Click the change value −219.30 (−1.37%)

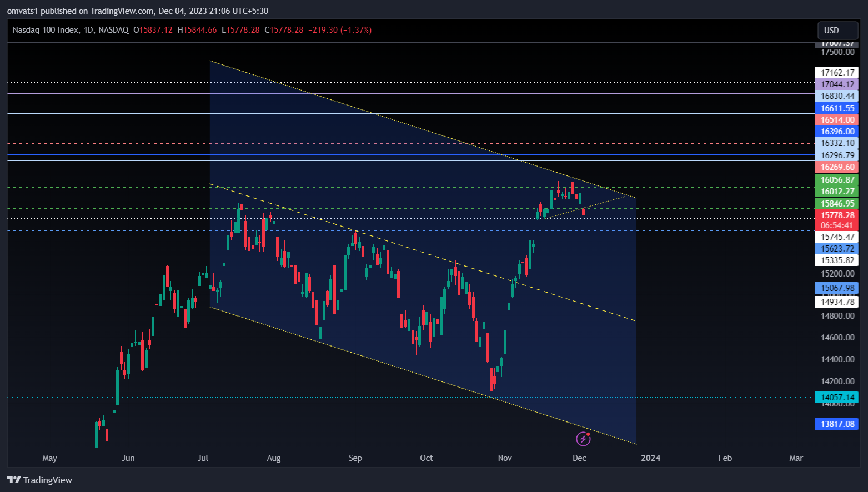[x=340, y=30]
